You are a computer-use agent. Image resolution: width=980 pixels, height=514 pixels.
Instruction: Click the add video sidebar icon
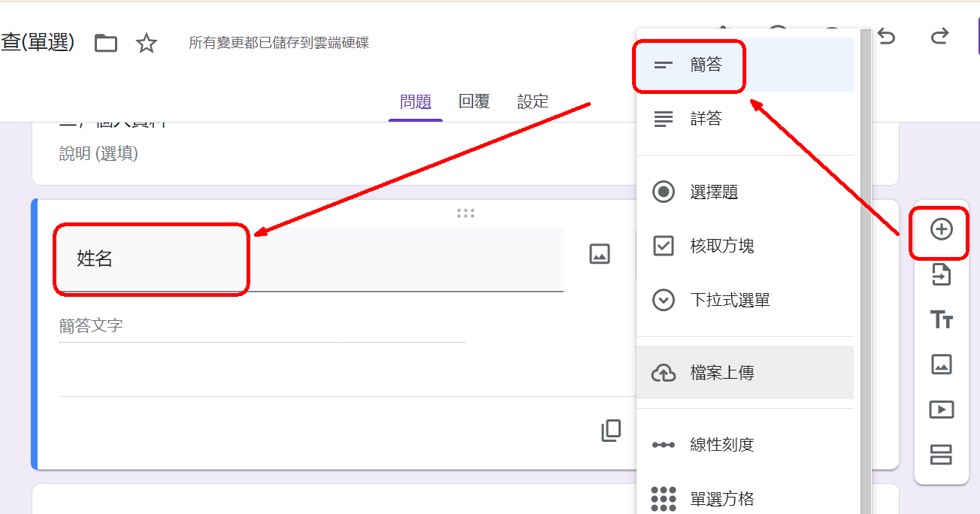click(x=941, y=410)
